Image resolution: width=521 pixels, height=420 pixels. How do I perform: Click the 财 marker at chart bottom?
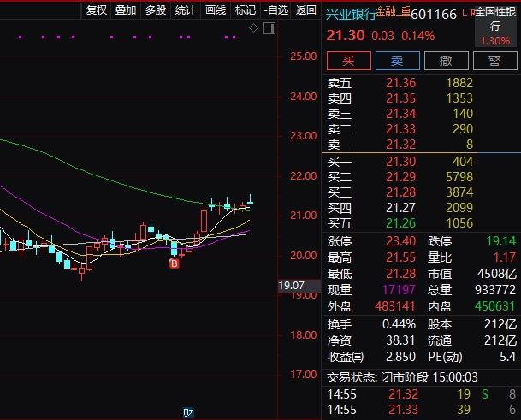coord(188,413)
